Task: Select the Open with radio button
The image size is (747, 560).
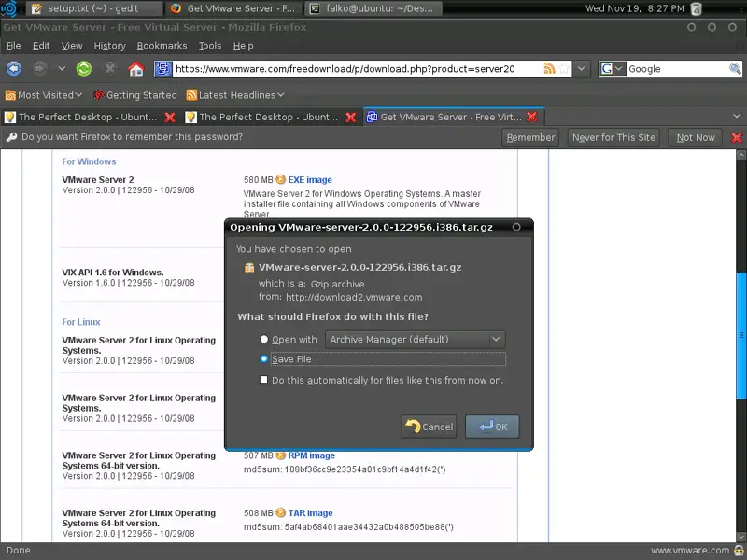Action: [264, 339]
